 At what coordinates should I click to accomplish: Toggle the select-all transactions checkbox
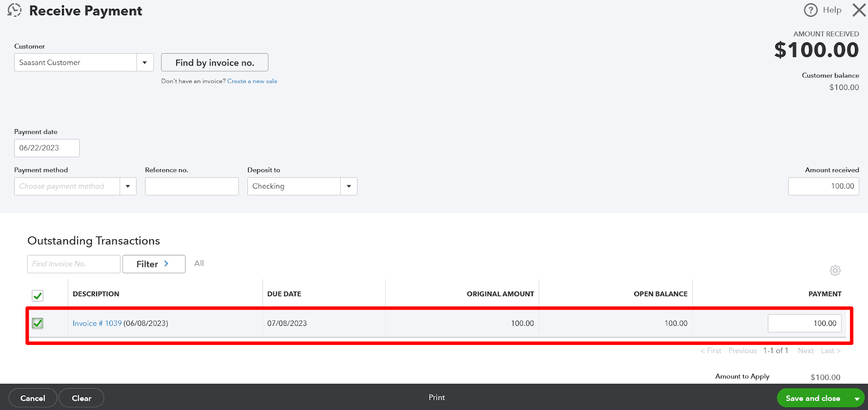pos(37,296)
